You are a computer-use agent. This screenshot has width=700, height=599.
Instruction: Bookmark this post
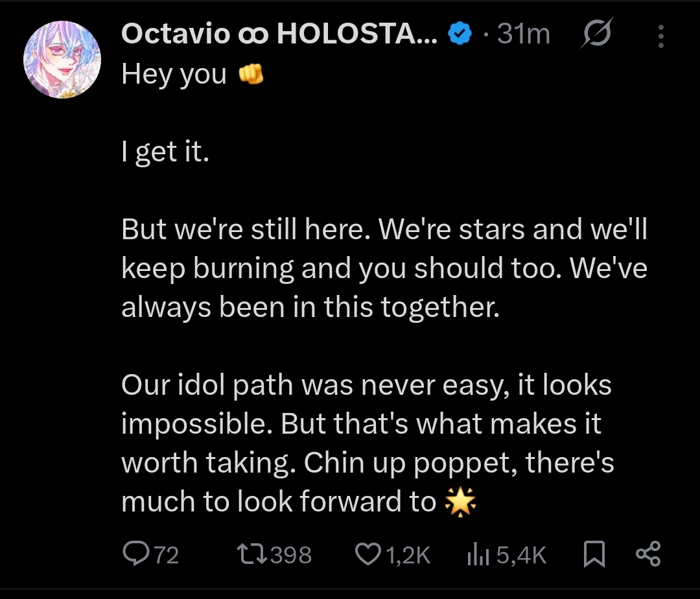click(594, 554)
